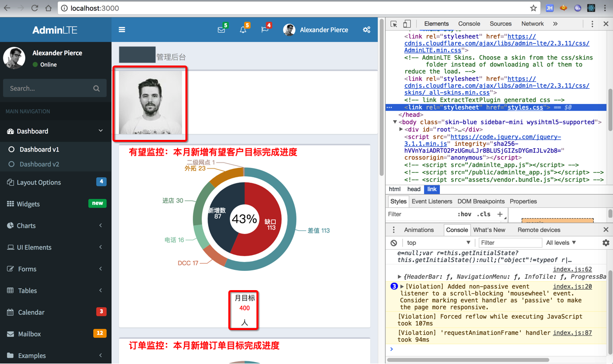Image resolution: width=613 pixels, height=364 pixels.
Task: Expand the logged object HeaderBar entry
Action: 400,277
